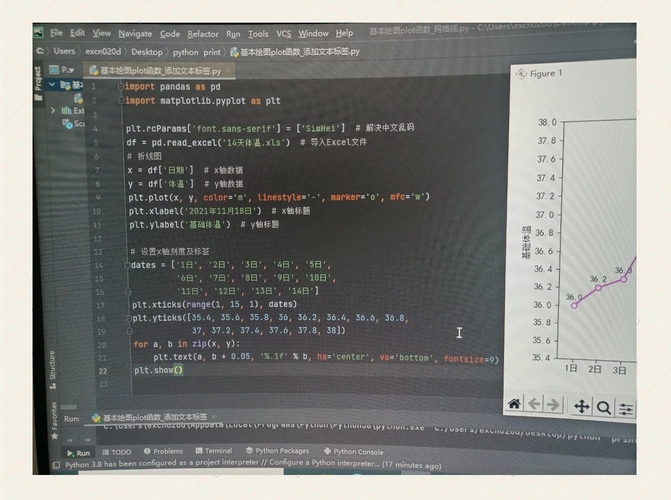Image resolution: width=671 pixels, height=500 pixels.
Task: Activate the Pan axes tool in Figure 1
Action: click(x=582, y=406)
